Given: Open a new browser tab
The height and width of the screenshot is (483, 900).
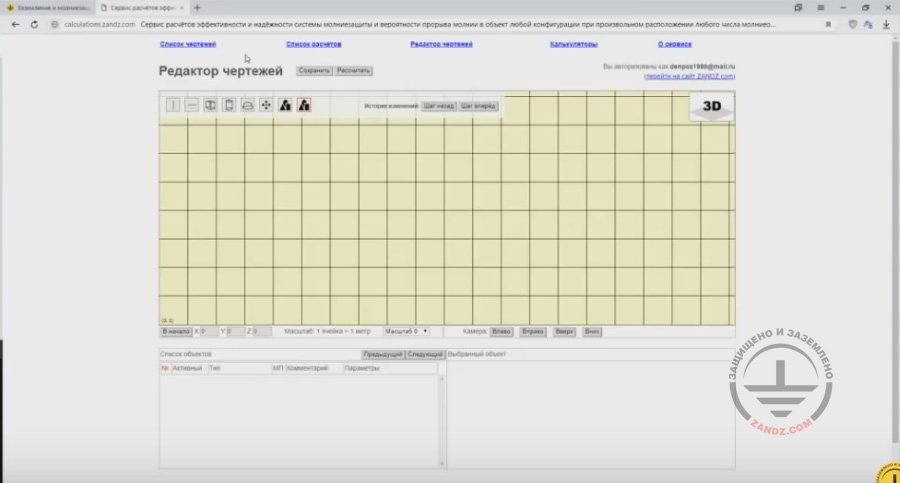Looking at the screenshot, I should coord(197,7).
